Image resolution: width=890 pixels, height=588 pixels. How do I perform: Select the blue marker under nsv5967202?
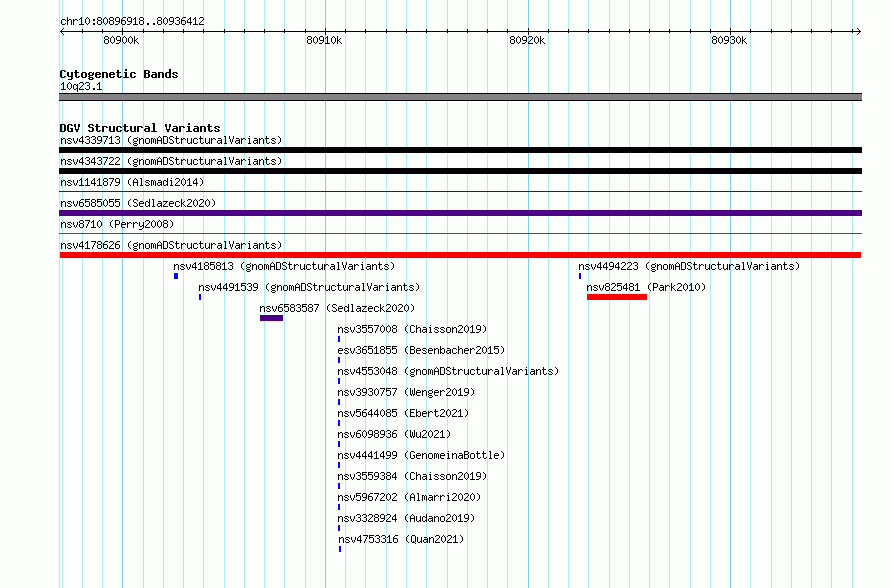339,507
